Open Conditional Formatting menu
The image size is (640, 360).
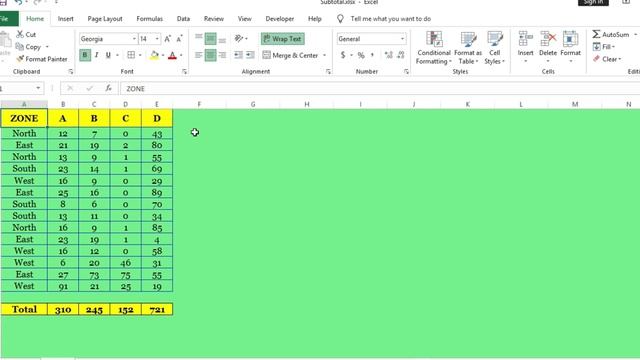433,48
